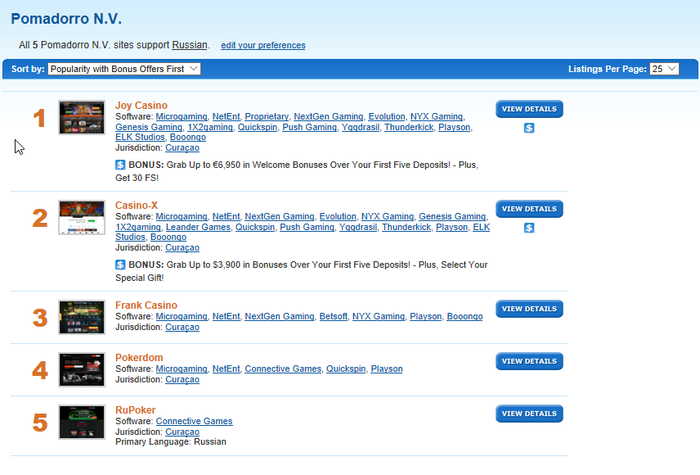Click Betsoft link in Frank Casino listing
Image resolution: width=700 pixels, height=475 pixels.
333,317
